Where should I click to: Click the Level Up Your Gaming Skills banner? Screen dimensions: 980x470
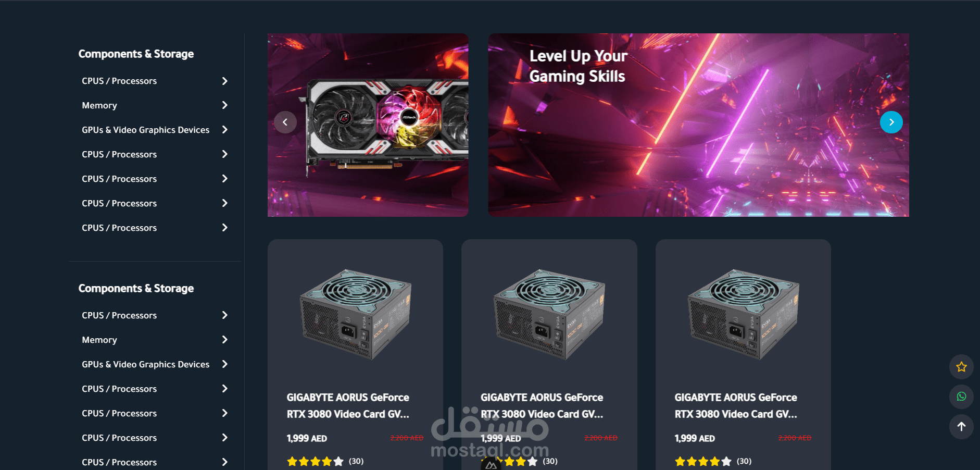pos(698,125)
